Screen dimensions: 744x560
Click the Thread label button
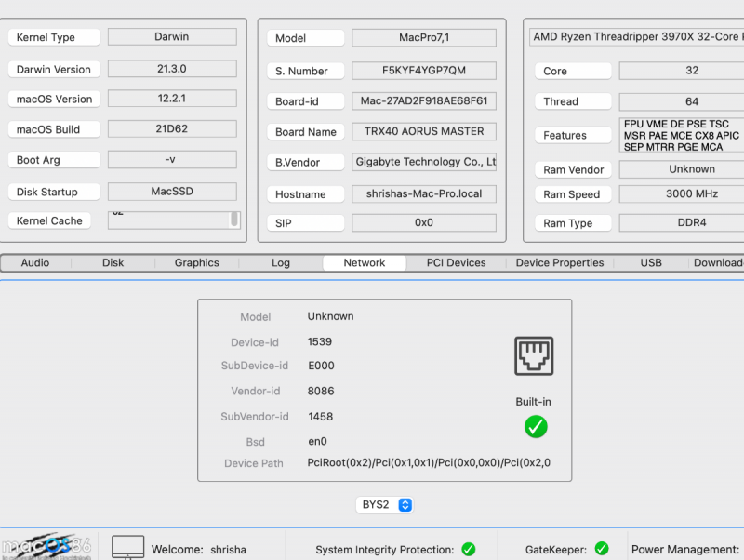(573, 101)
